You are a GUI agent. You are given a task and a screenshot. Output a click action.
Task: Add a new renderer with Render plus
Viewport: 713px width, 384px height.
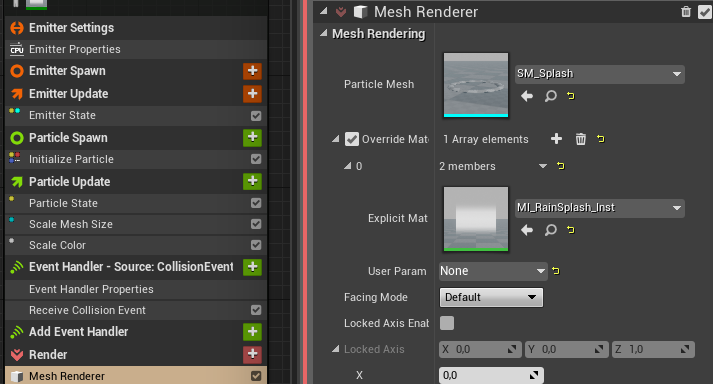coord(252,354)
